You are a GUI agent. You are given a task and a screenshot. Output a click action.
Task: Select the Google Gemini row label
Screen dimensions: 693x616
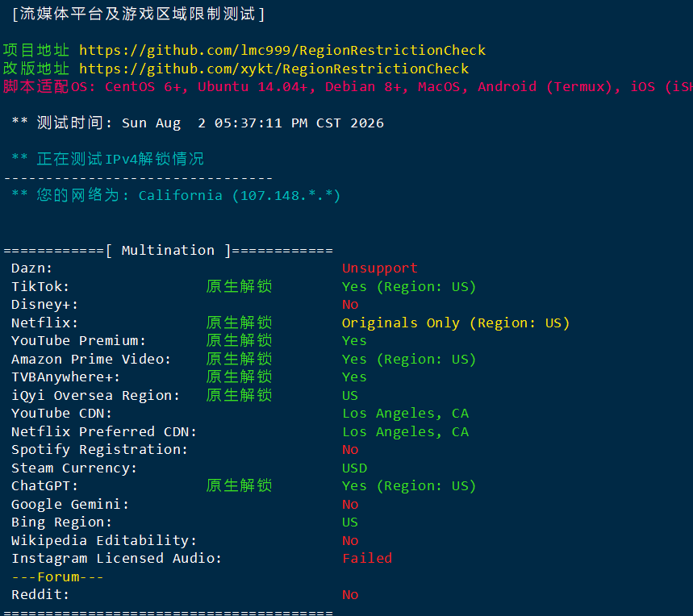[70, 504]
